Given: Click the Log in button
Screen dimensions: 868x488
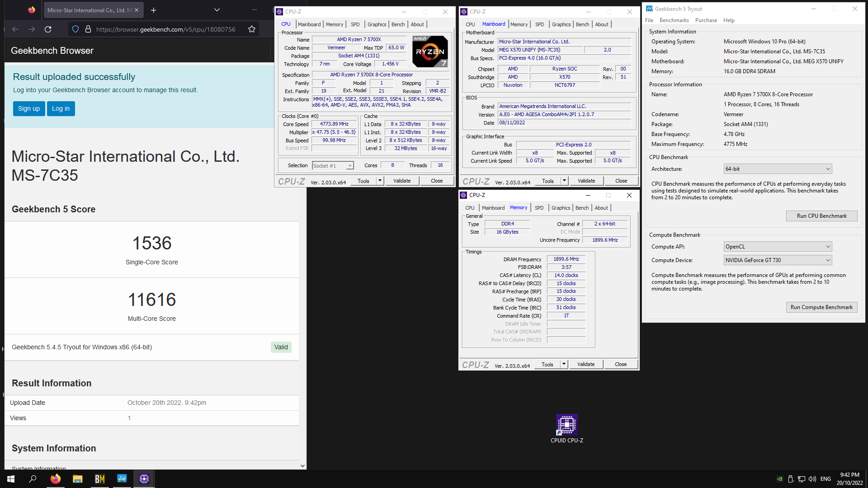Looking at the screenshot, I should point(61,108).
